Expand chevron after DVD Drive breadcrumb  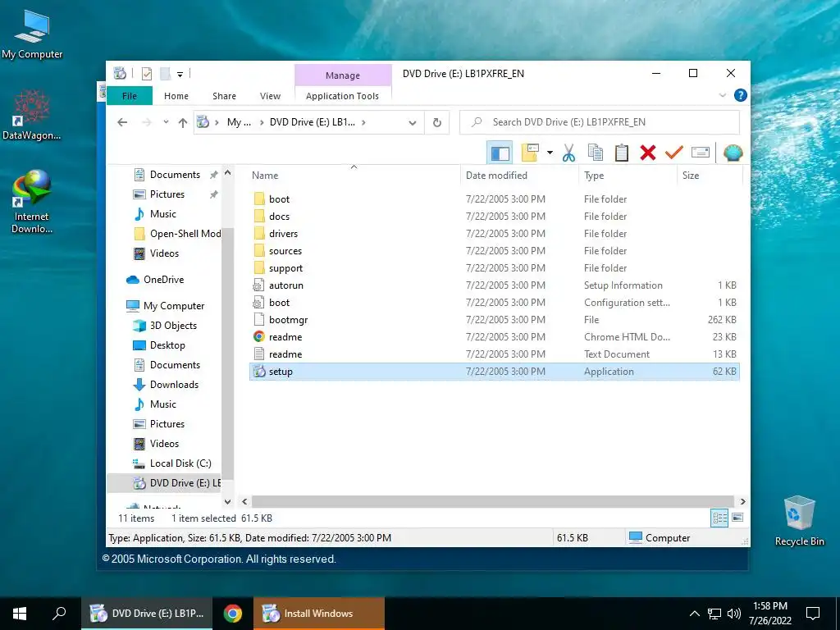click(363, 123)
